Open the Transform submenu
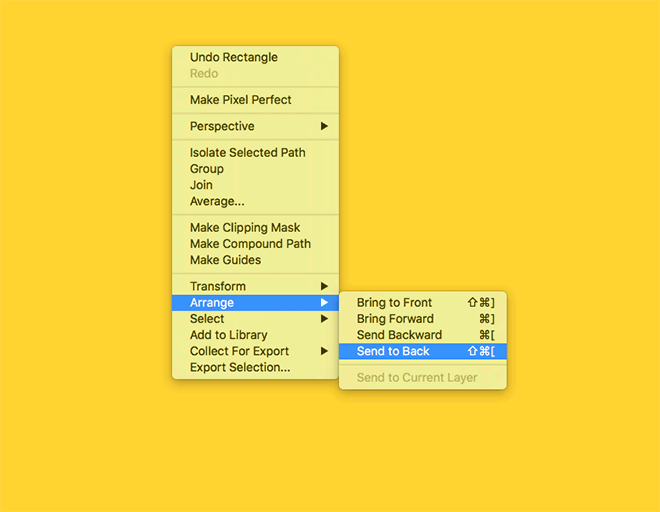This screenshot has width=660, height=512. click(255, 286)
